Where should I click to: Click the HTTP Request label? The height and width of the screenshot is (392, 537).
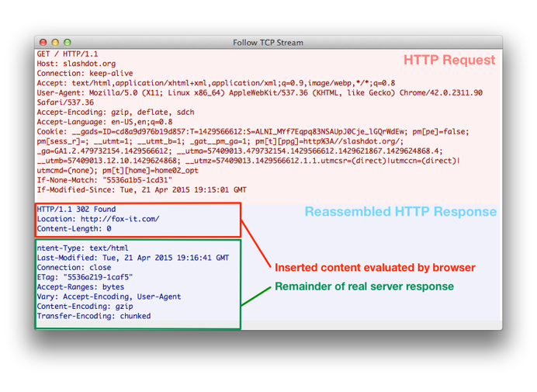click(x=449, y=60)
